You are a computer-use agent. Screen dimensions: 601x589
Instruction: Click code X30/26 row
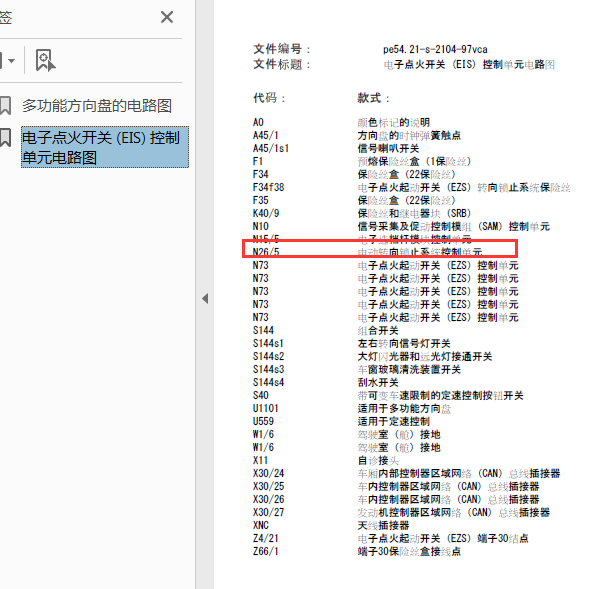[396, 500]
